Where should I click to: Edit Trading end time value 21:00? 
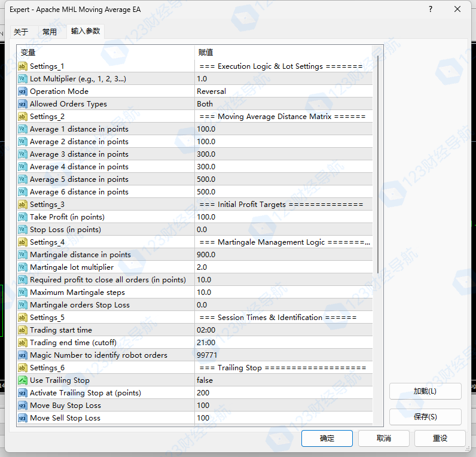[283, 343]
